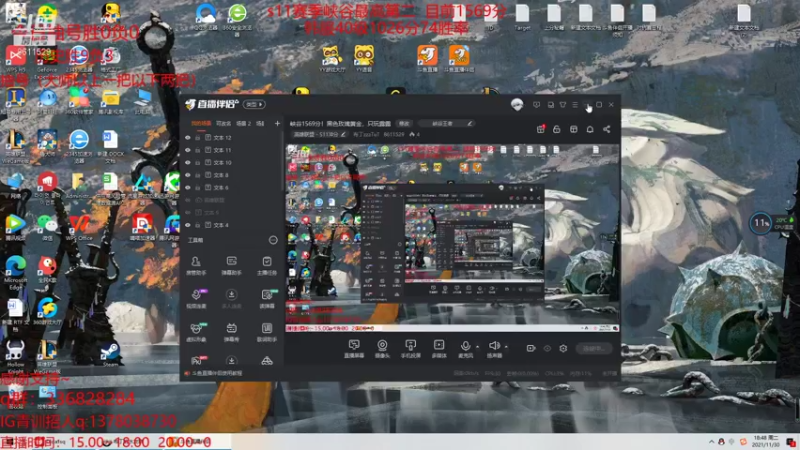Toggle visibility of the 文本 8 layer
The width and height of the screenshot is (800, 450).
[x=188, y=175]
